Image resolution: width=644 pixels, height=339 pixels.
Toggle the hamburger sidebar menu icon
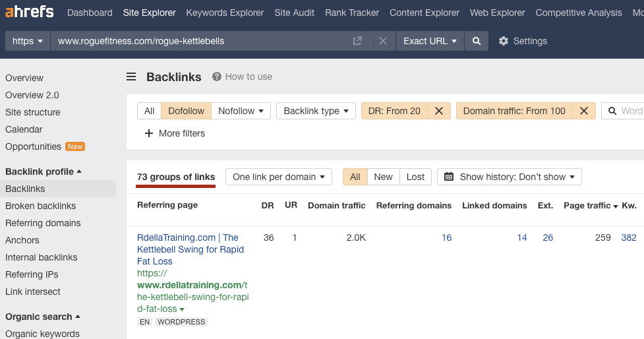131,77
